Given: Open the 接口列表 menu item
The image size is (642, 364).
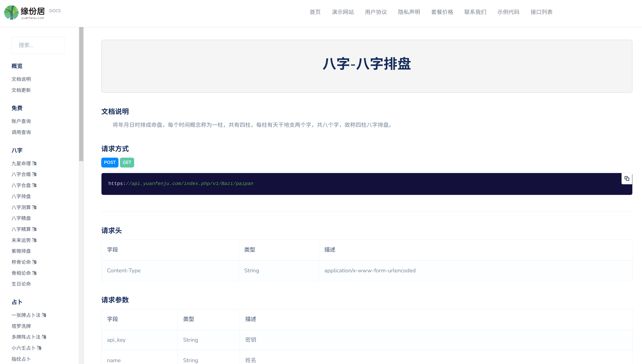Looking at the screenshot, I should point(541,12).
